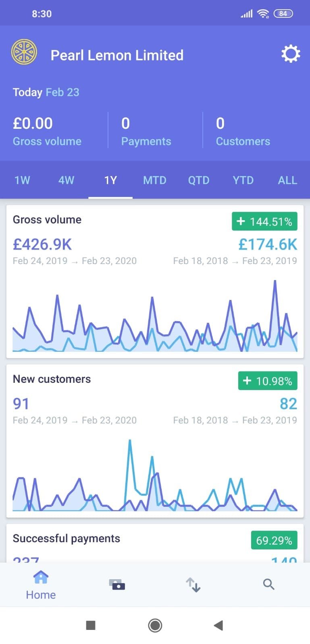Screen dimensions: 310x644
Task: Tap the 82 previous customers value
Action: (x=289, y=404)
